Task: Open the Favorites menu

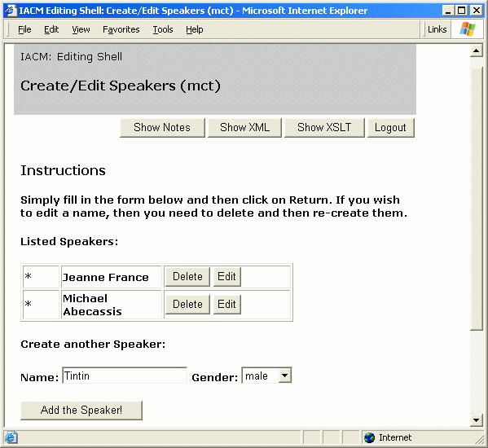Action: [121, 29]
